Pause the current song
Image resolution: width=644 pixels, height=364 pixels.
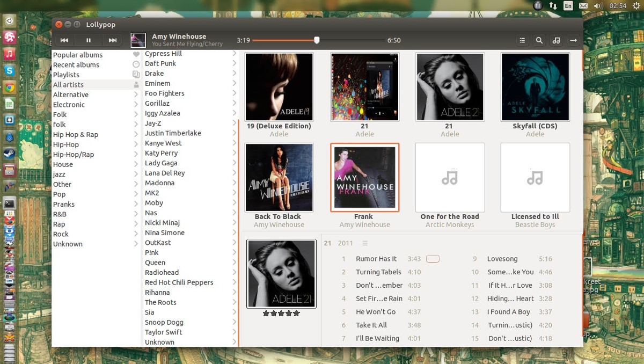(89, 40)
